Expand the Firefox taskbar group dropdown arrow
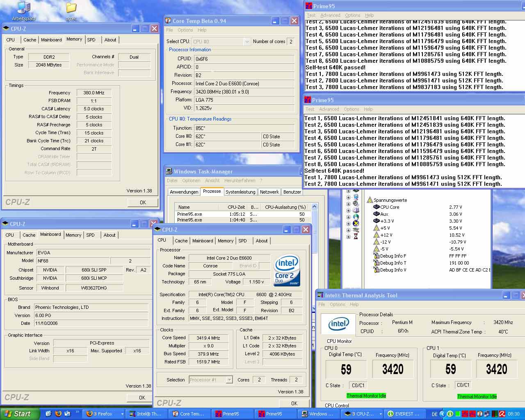This screenshot has height=420, width=525. pos(122,414)
